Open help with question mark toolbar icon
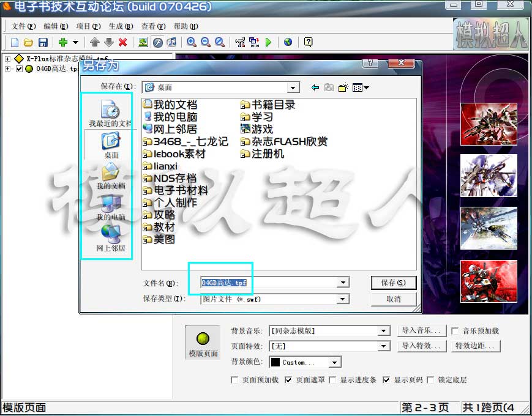 click(308, 42)
